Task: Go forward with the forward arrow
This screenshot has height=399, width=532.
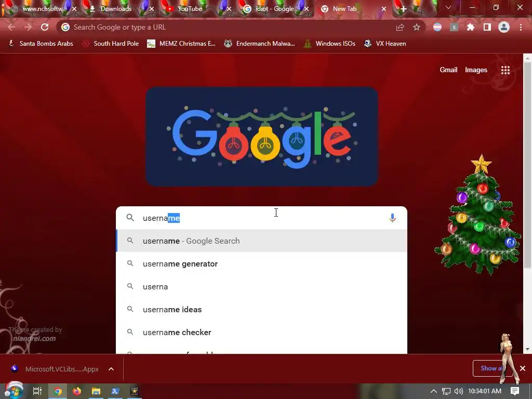Action: [28, 27]
